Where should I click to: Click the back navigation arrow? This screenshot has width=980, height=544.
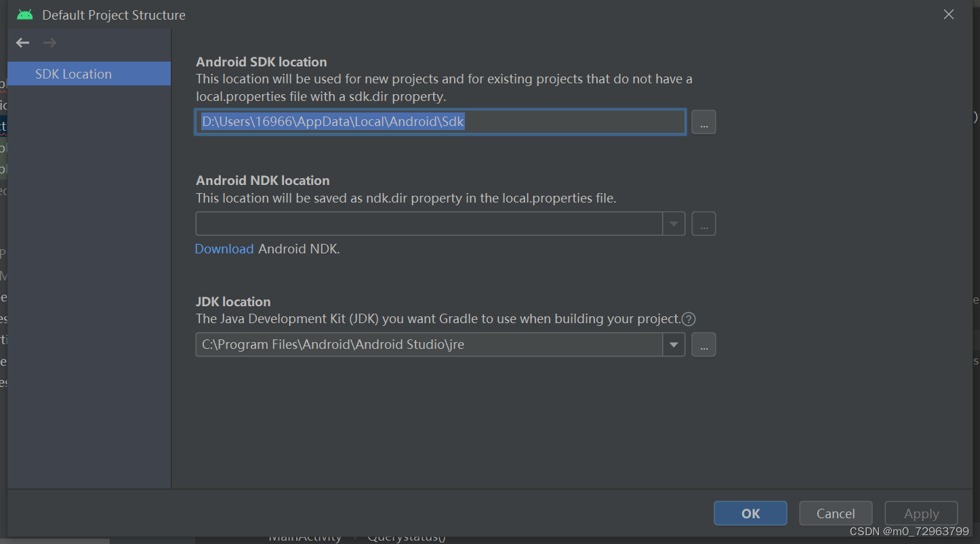pos(23,43)
